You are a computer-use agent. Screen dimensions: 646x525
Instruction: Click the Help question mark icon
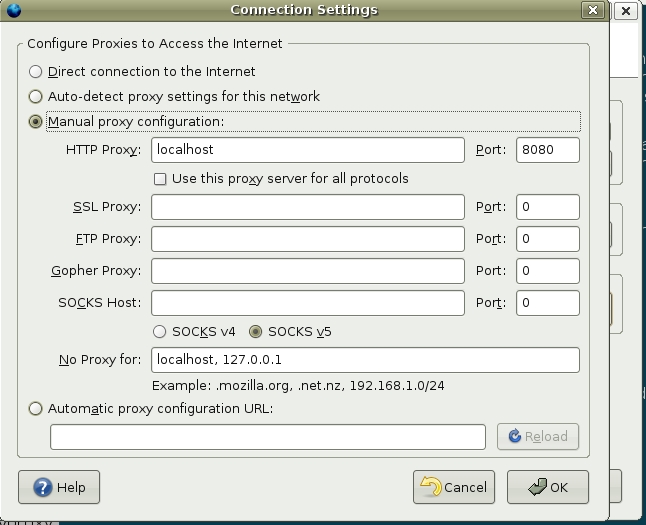point(43,487)
